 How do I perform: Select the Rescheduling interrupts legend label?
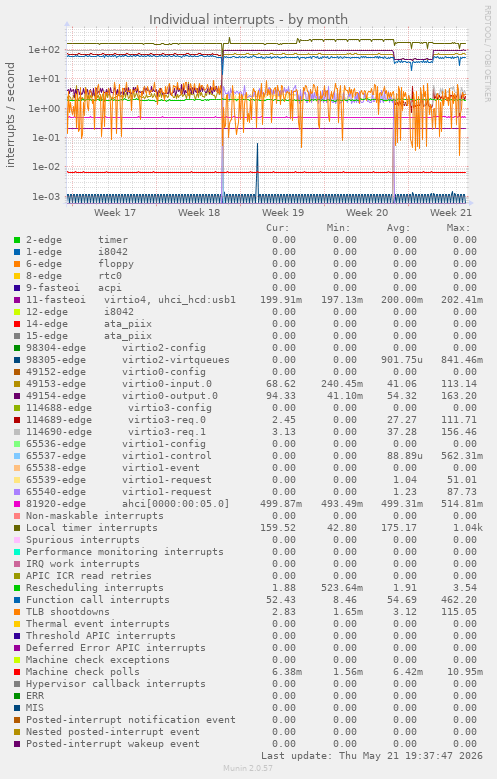pyautogui.click(x=94, y=588)
